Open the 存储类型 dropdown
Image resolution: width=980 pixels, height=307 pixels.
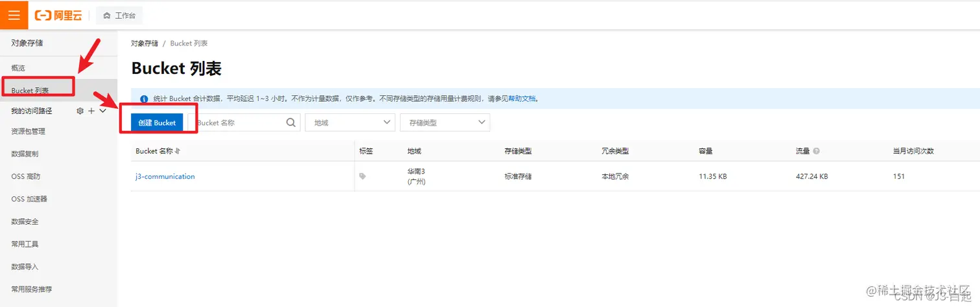(x=445, y=122)
